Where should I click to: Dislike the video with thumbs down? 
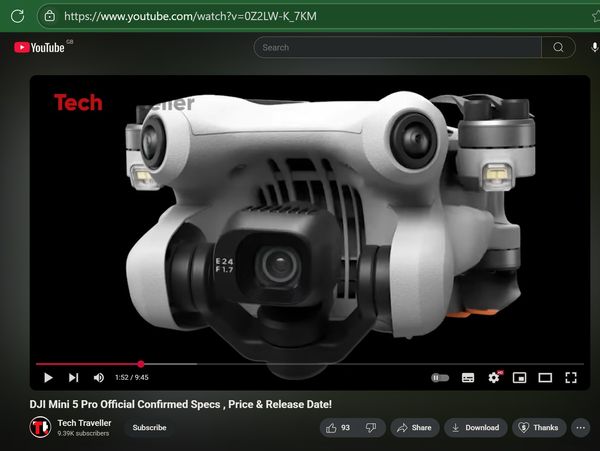[371, 428]
